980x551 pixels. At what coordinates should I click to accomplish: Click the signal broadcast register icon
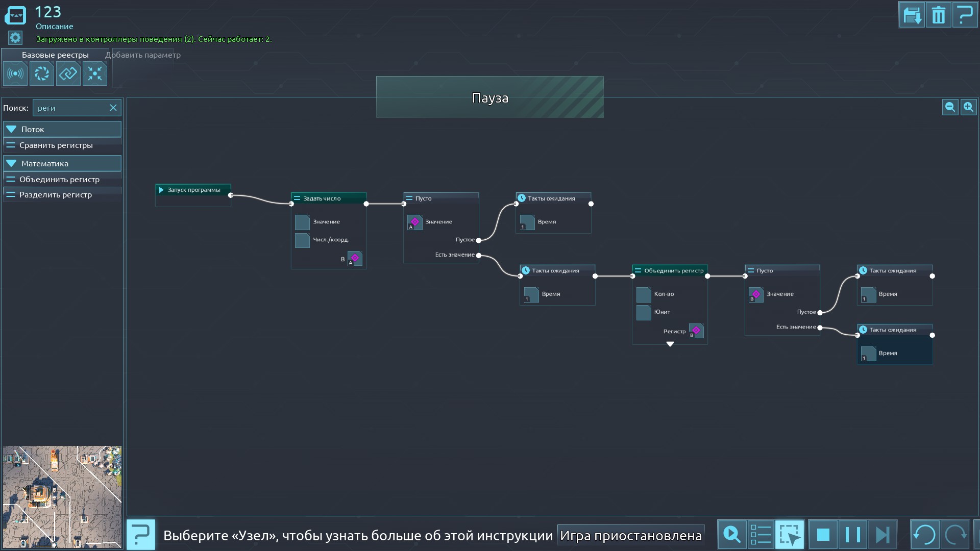(x=15, y=74)
